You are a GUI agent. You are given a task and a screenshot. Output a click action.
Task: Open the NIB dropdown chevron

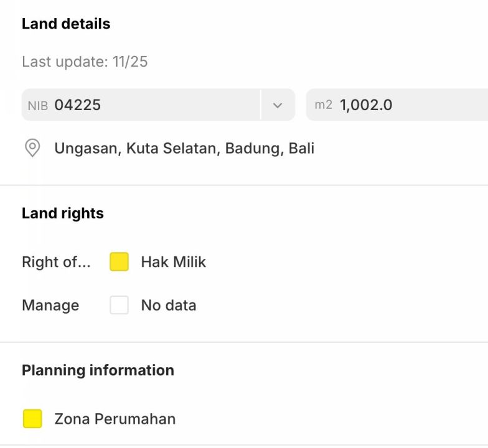tap(278, 105)
